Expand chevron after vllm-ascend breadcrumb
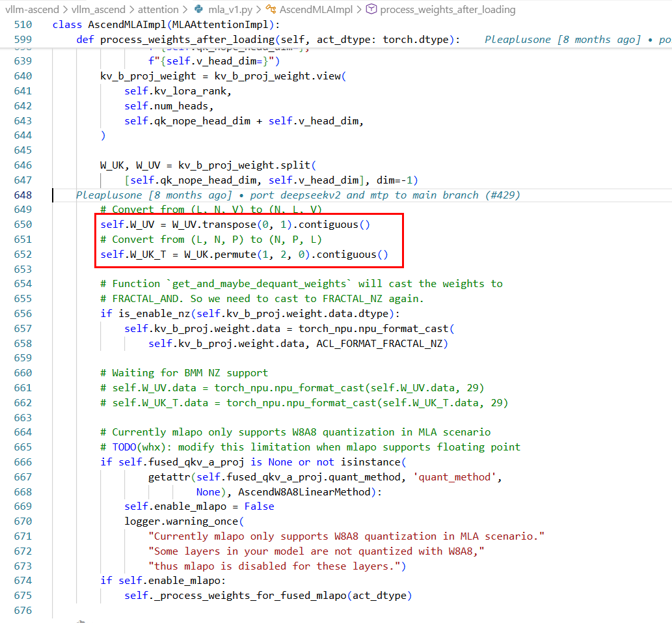This screenshot has height=623, width=672. click(x=64, y=9)
